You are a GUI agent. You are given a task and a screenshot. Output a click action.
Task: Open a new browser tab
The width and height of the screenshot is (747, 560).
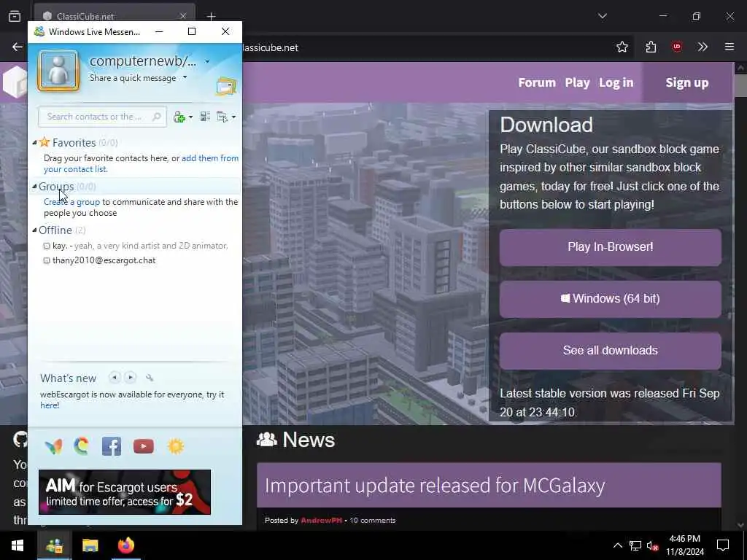coord(211,16)
